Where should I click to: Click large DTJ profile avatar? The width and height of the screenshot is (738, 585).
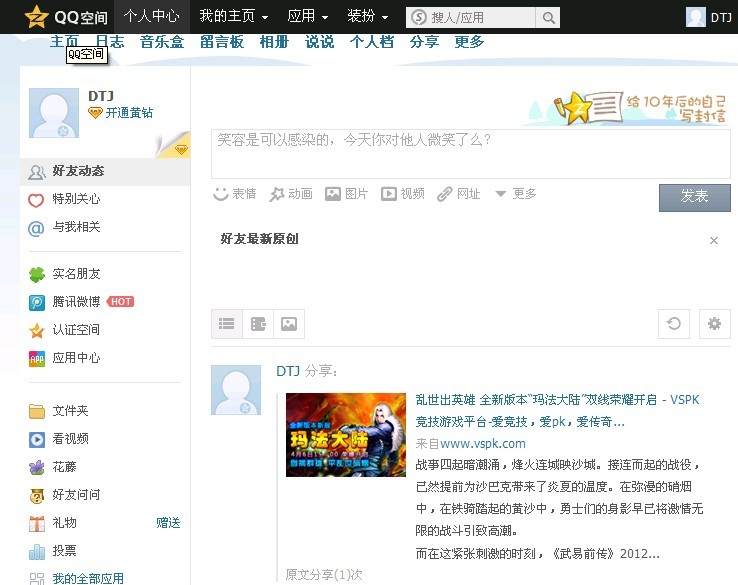click(54, 113)
